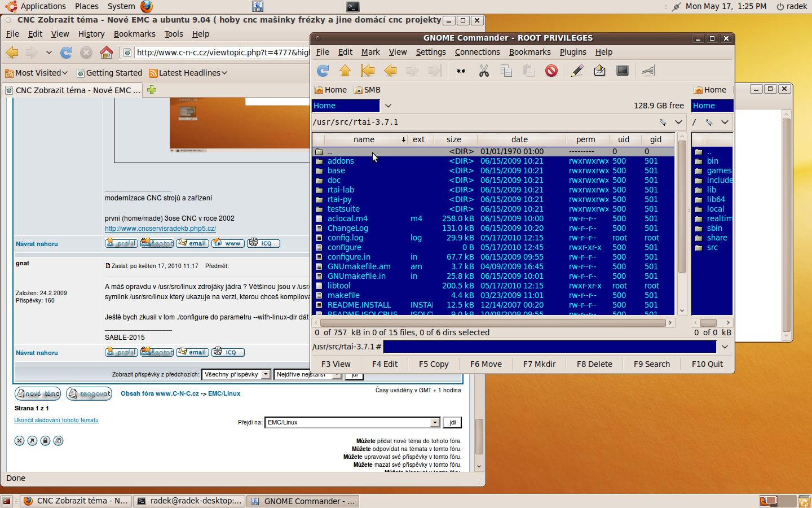Click the Send file mail icon
This screenshot has height=508, width=812.
click(x=599, y=71)
